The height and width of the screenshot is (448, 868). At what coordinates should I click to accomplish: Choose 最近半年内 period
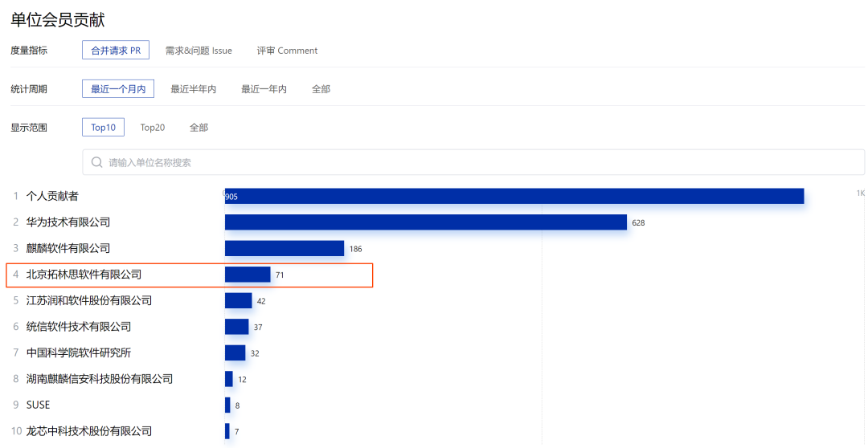point(193,89)
